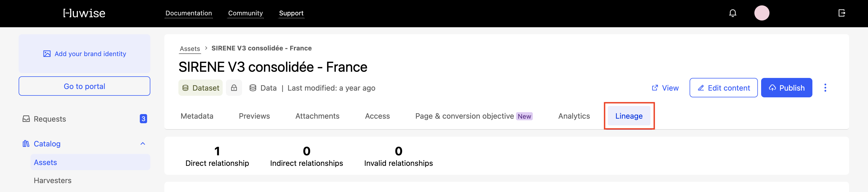Open the notifications bell
This screenshot has height=192, width=868.
point(733,13)
